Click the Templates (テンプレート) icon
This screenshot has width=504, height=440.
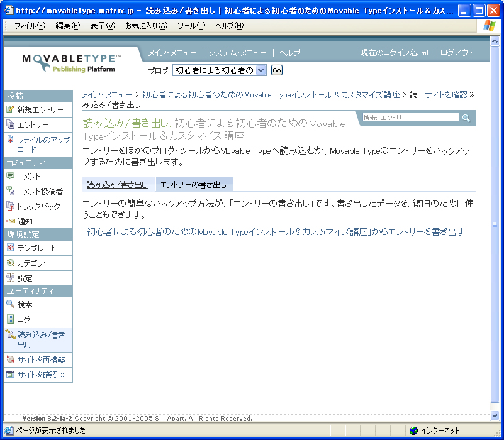[10, 248]
